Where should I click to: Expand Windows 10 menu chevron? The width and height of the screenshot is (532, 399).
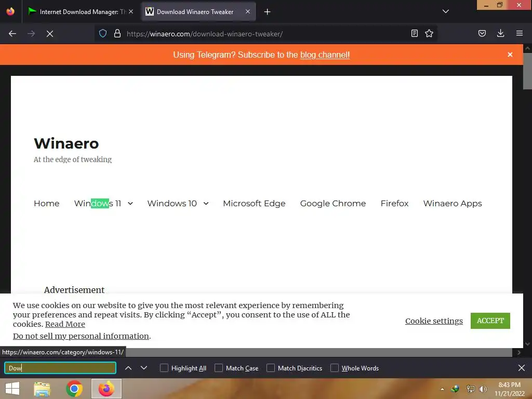206,204
